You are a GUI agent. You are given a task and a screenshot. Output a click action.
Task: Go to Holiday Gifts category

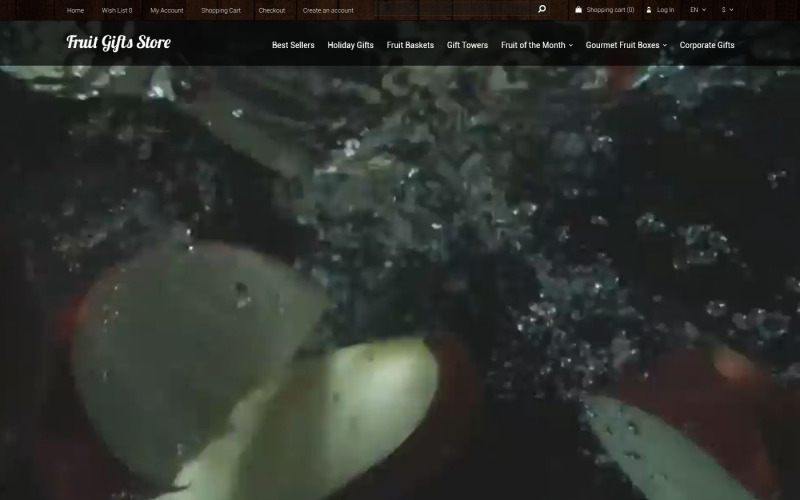[350, 45]
